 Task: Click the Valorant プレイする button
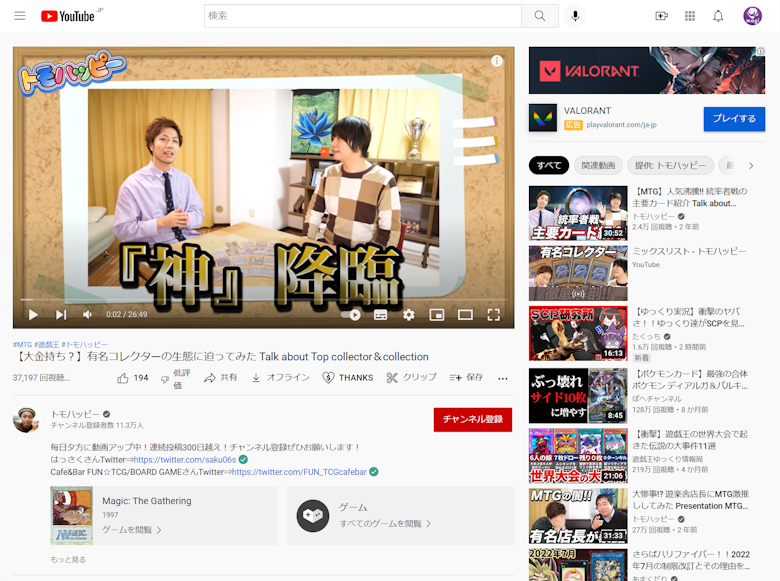click(734, 119)
